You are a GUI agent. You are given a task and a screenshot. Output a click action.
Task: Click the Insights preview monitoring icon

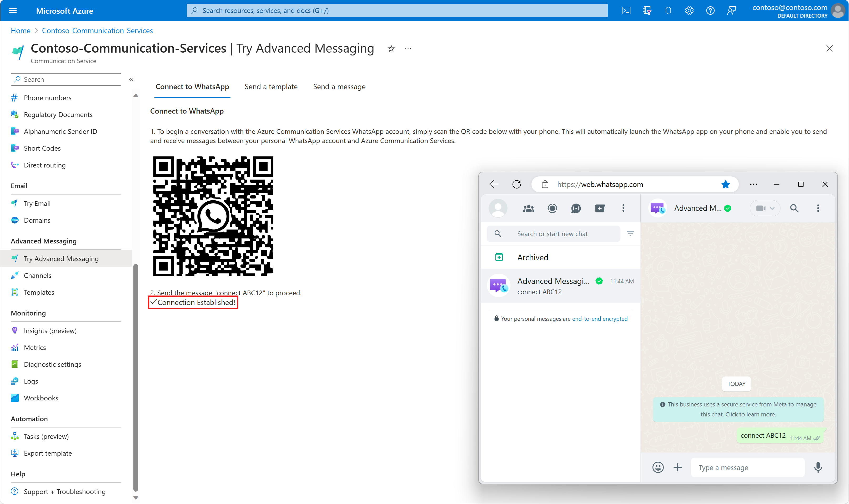[14, 330]
